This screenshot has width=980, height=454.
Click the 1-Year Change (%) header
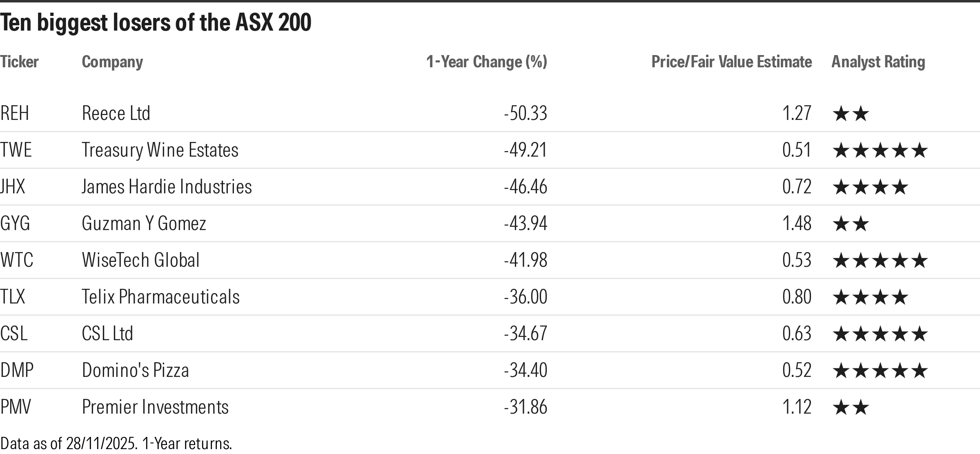(486, 62)
